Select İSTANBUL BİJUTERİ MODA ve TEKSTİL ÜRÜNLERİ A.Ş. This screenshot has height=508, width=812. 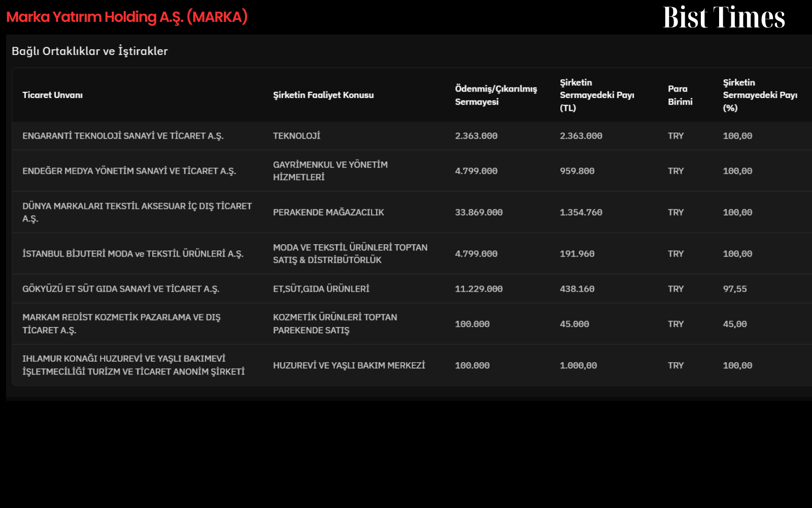pyautogui.click(x=133, y=253)
